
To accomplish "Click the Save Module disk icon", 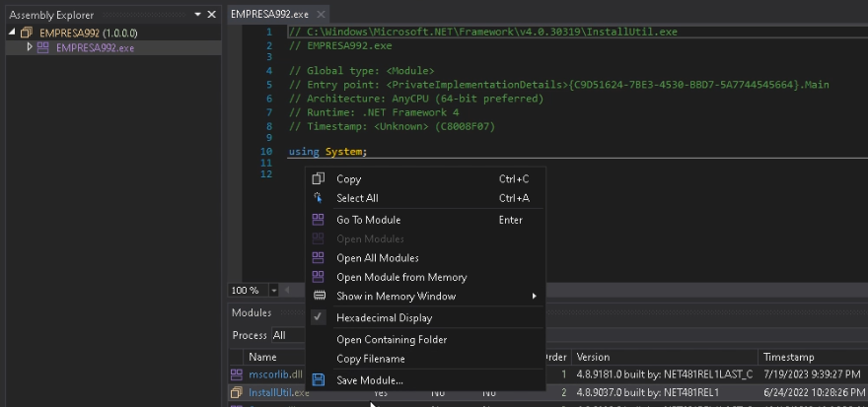I will 318,380.
